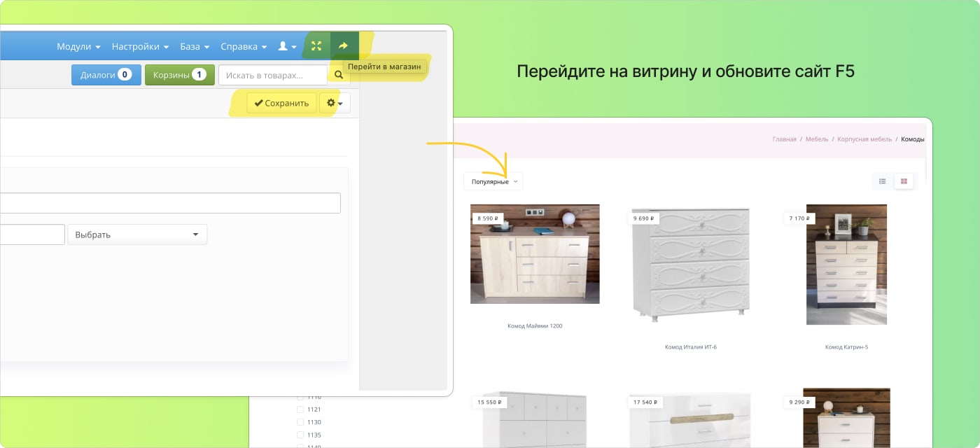Toggle fullscreen mode icon in top bar
The width and height of the screenshot is (980, 448).
click(x=316, y=46)
